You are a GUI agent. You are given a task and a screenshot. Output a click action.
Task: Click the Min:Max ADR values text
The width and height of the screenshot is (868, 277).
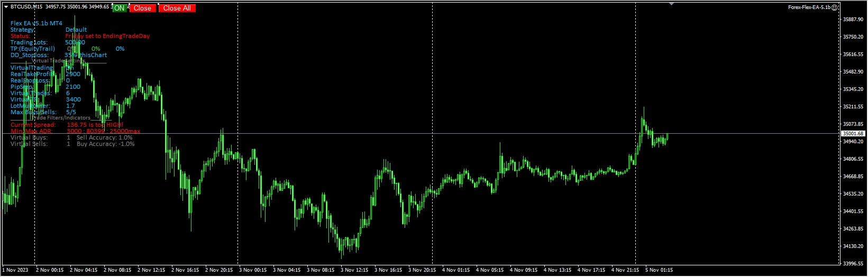[x=103, y=131]
